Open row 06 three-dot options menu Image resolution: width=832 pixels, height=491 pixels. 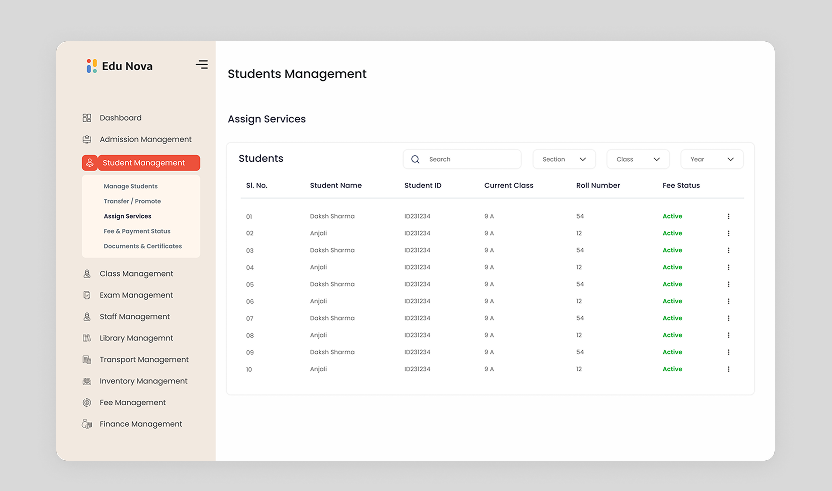pyautogui.click(x=729, y=302)
